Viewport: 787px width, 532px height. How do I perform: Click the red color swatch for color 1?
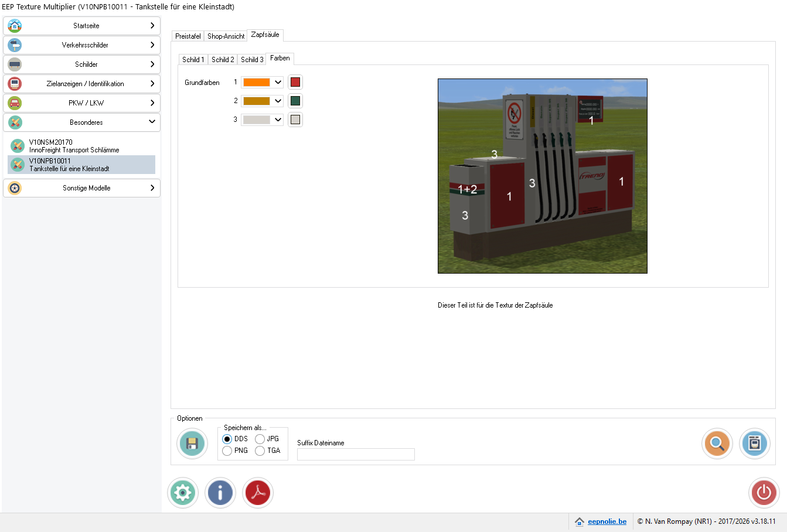[x=295, y=83]
